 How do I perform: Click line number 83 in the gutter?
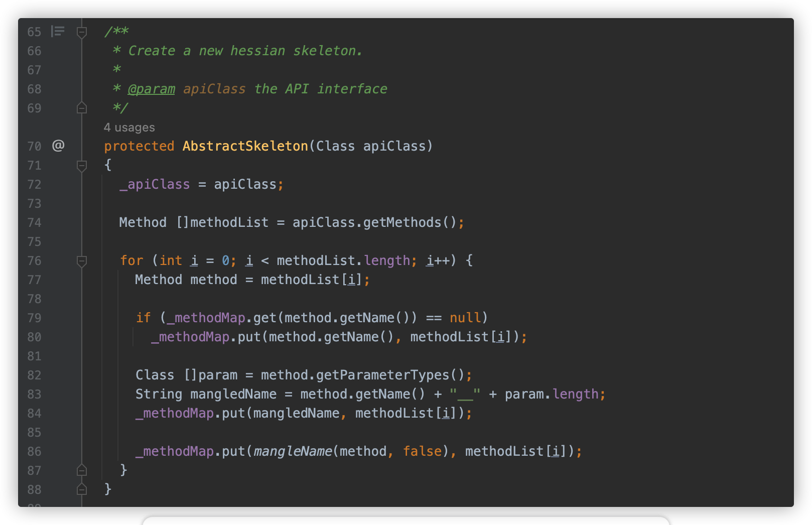click(34, 394)
